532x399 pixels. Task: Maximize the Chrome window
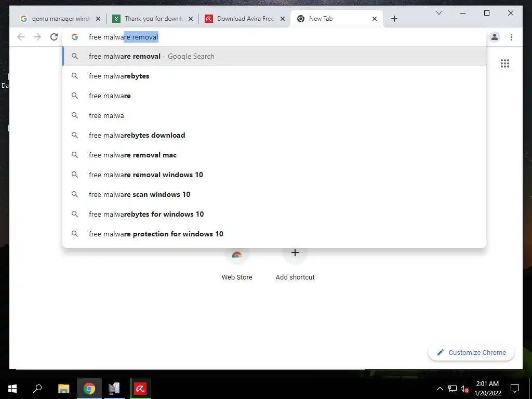(x=486, y=13)
